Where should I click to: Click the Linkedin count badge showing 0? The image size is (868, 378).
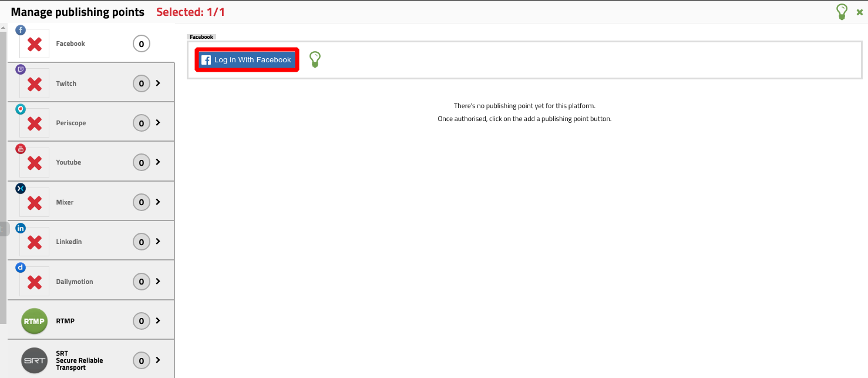click(142, 242)
